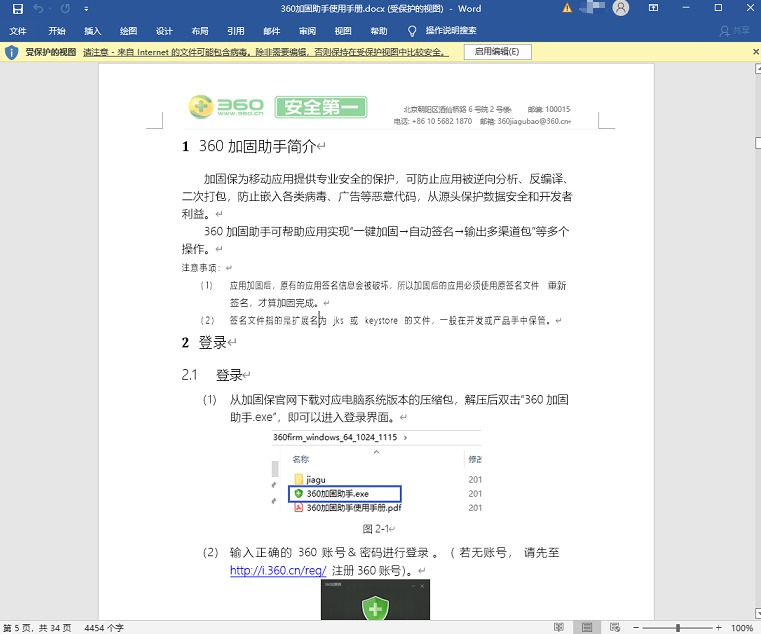This screenshot has width=761, height=634.
Task: Open the user account avatar
Action: point(621,8)
